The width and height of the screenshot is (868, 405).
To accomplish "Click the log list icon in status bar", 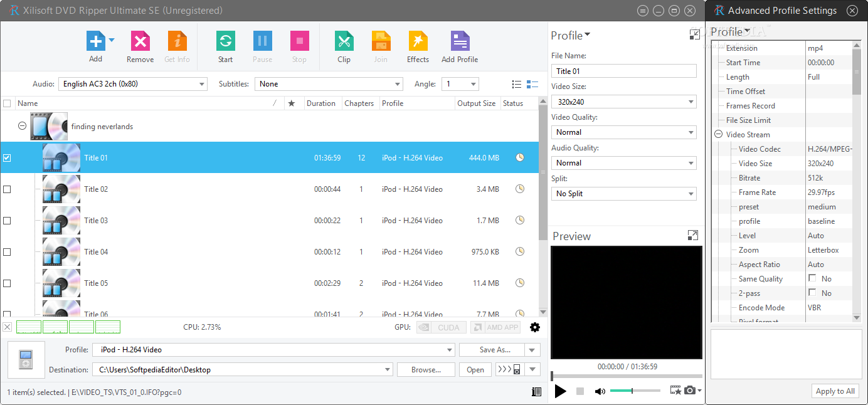I will [536, 392].
